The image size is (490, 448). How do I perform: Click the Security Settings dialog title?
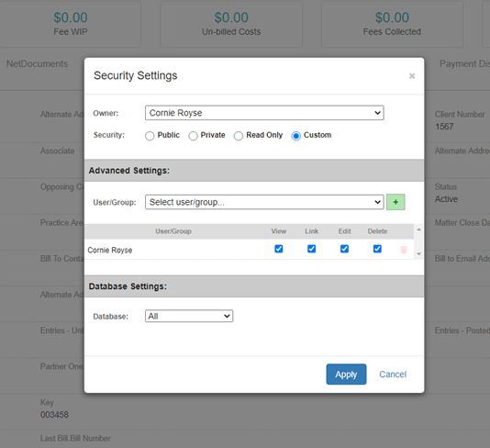point(135,75)
